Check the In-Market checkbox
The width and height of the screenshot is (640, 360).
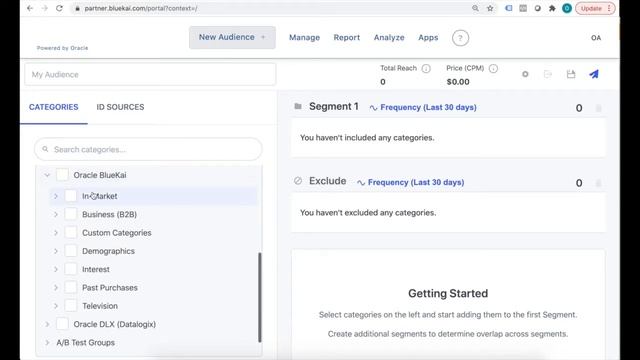click(x=71, y=196)
